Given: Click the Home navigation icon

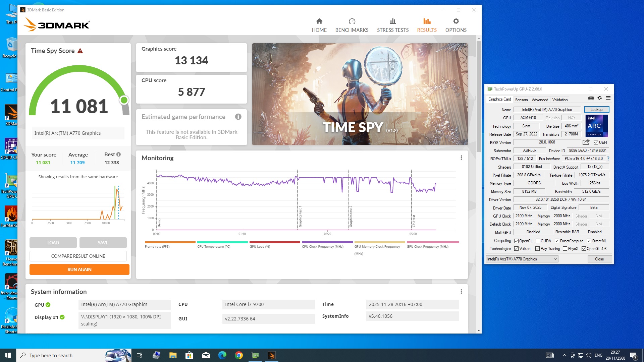Looking at the screenshot, I should point(319,21).
